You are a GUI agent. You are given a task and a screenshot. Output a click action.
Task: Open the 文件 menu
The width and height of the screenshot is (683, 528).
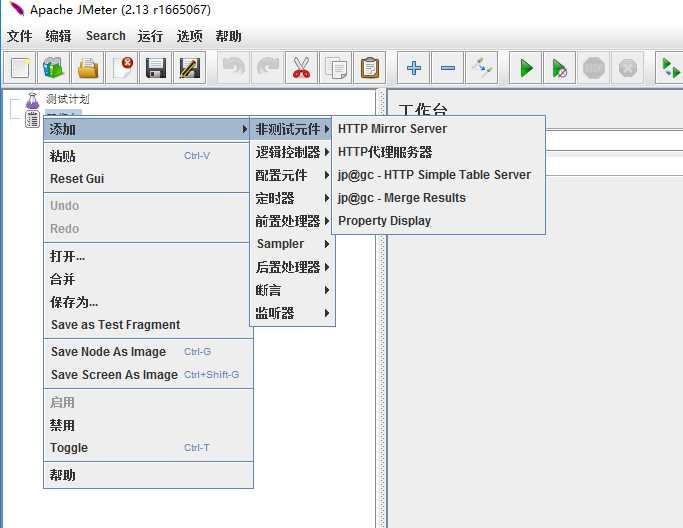[x=20, y=36]
